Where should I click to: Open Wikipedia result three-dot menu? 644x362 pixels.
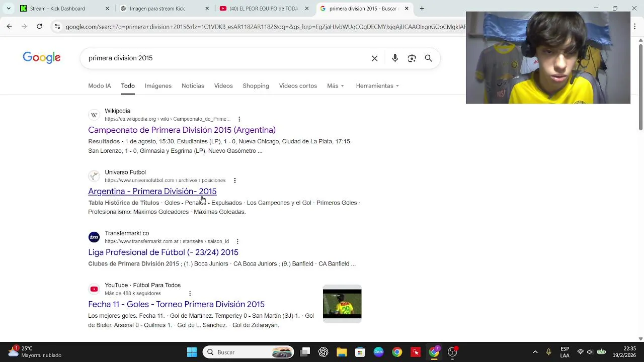pos(239,119)
